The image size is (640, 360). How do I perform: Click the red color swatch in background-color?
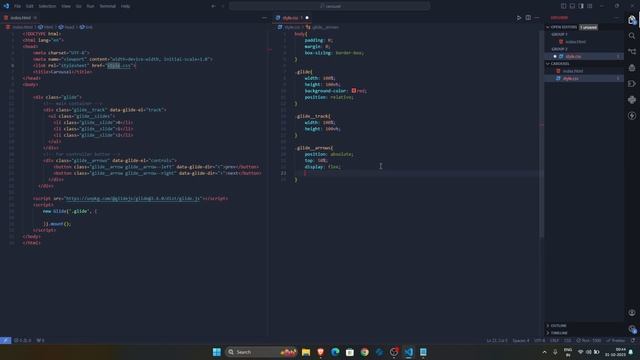(x=353, y=91)
